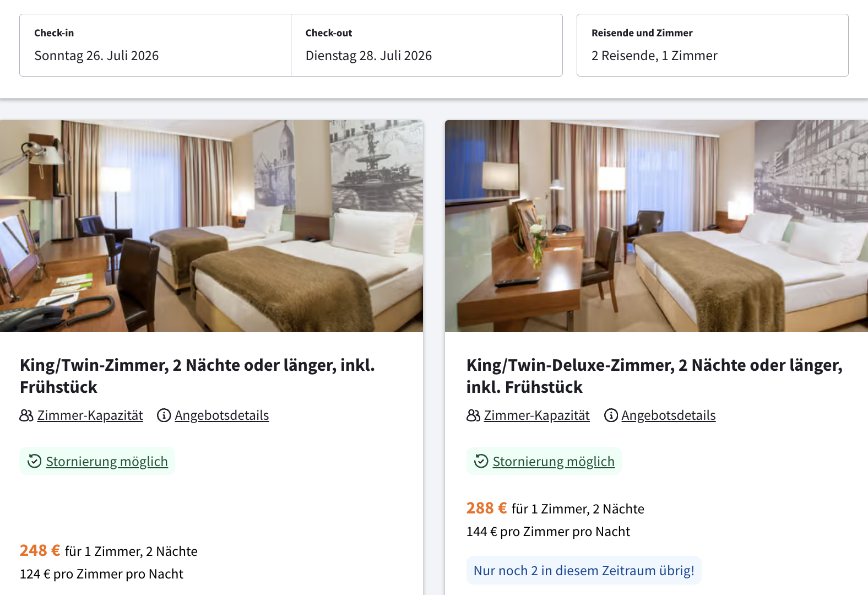Click Stornierung möglich on Deluxe card

click(x=554, y=462)
